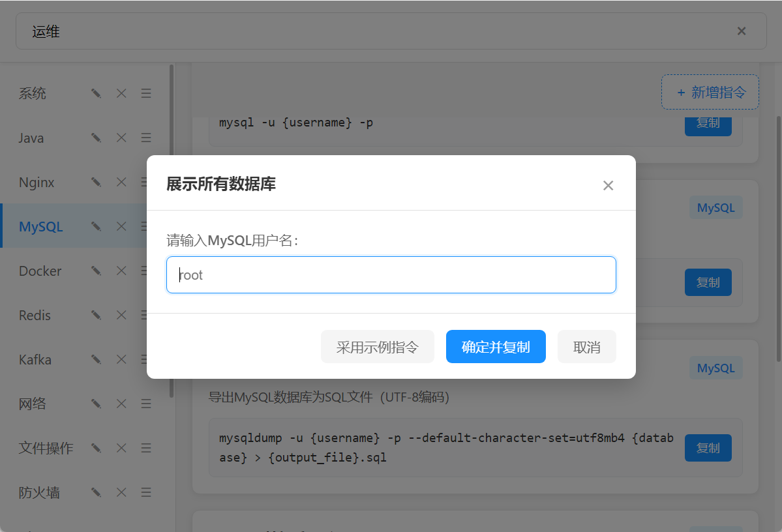Open the 网络 category
782x532 pixels.
coord(33,404)
